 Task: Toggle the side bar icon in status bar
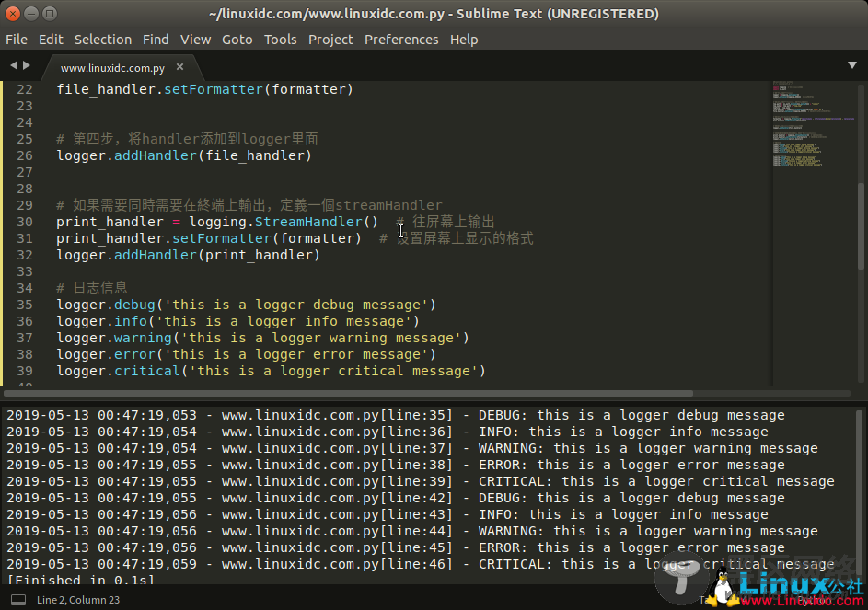click(18, 600)
